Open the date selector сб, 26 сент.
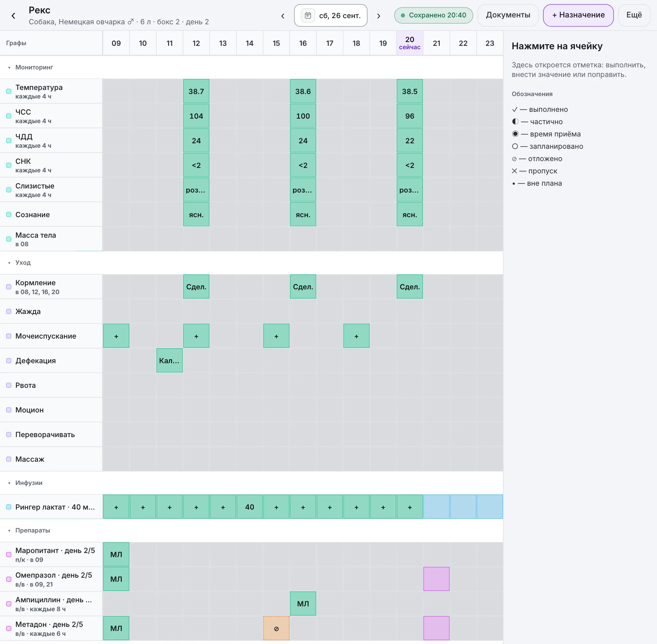The width and height of the screenshot is (657, 644). tap(331, 15)
